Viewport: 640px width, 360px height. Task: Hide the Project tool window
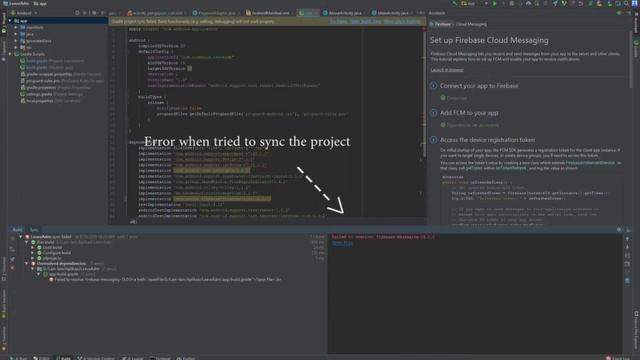[x=103, y=13]
